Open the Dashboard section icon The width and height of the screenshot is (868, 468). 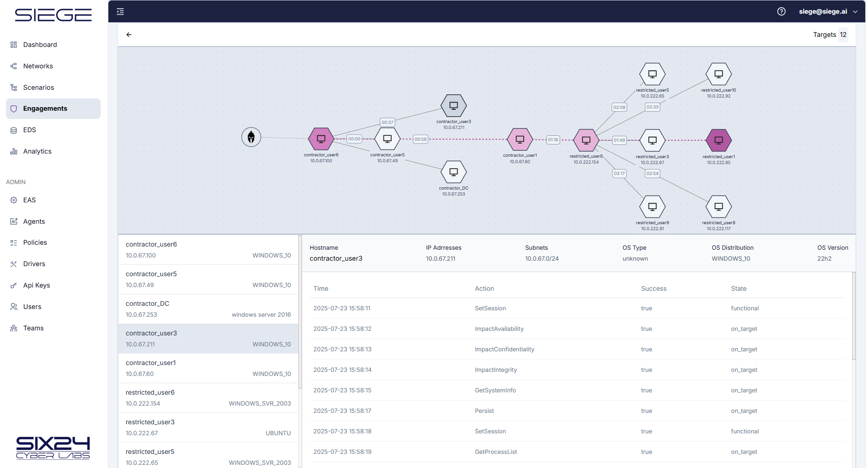click(x=13, y=44)
